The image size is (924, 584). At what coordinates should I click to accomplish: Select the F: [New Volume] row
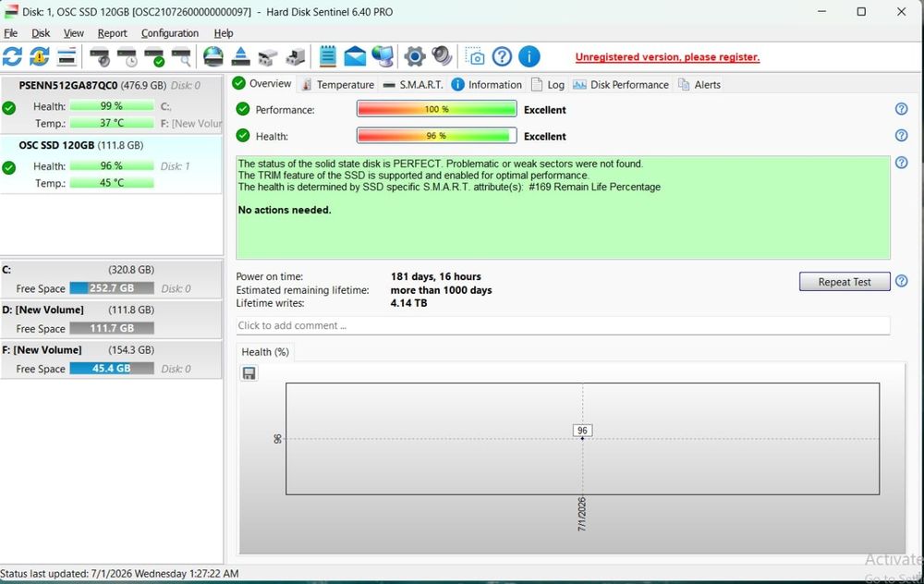(x=112, y=359)
